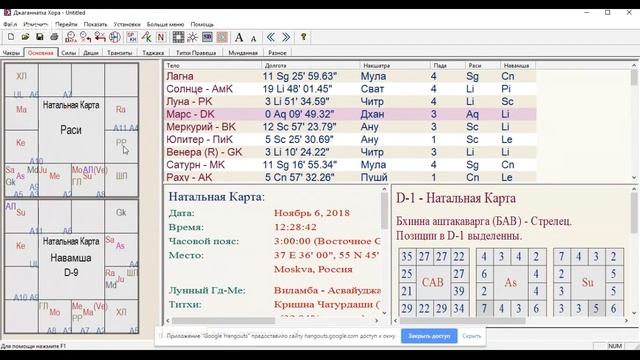Click the blue SB square icon
640x360 pixels.
(x=207, y=37)
